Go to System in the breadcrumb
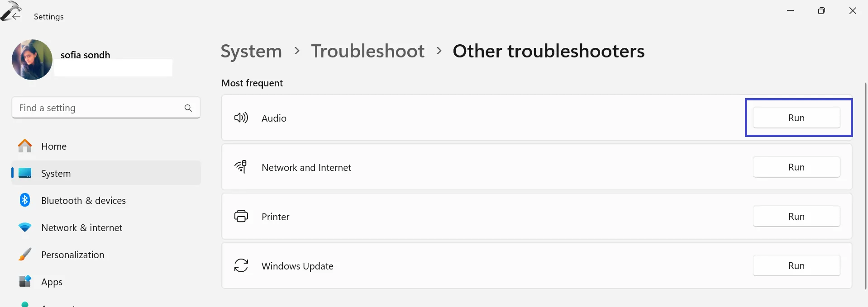The width and height of the screenshot is (868, 307). 251,52
